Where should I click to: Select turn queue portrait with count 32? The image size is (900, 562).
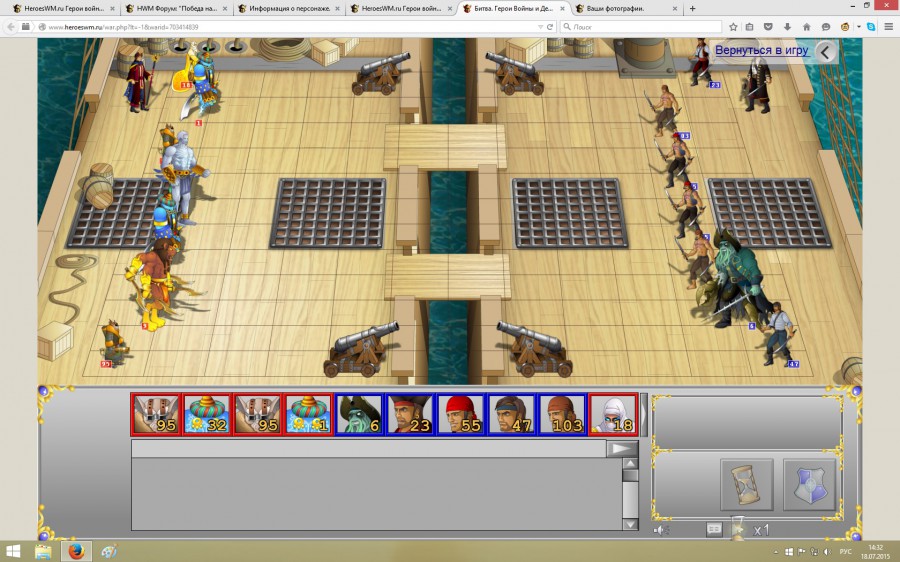coord(207,413)
